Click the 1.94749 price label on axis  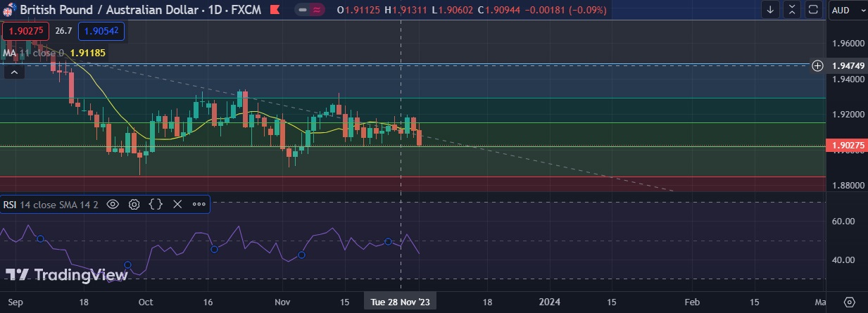coord(848,65)
